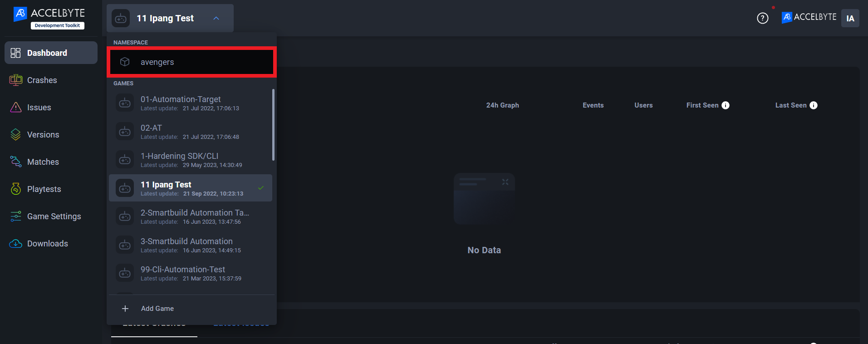Click the First Seen column header

702,105
